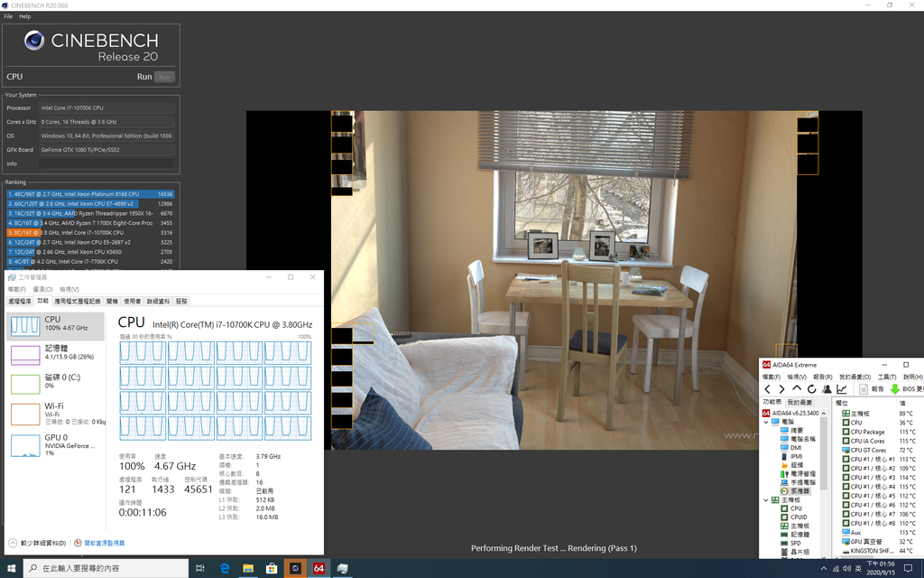Switch to AIDA64 taskbar icon
This screenshot has width=924, height=578.
(x=319, y=568)
